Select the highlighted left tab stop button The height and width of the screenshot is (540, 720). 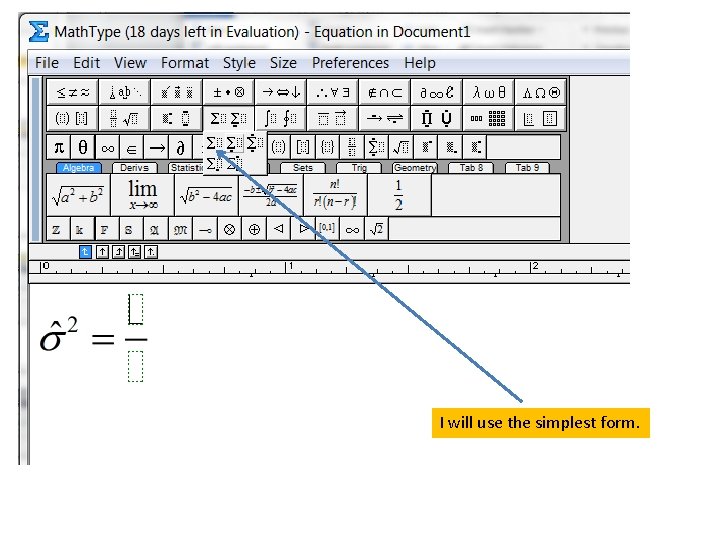click(85, 252)
